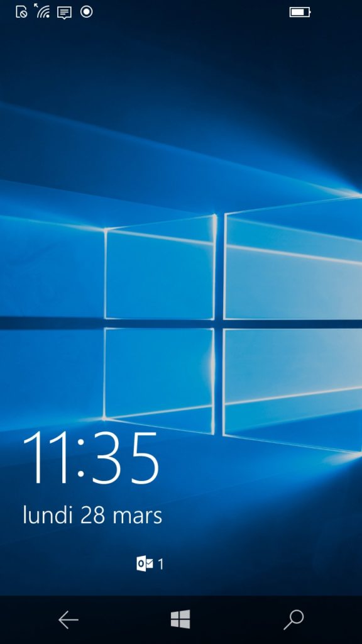362x644 pixels.
Task: Tap the 11:35 clock display
Action: pos(91,458)
